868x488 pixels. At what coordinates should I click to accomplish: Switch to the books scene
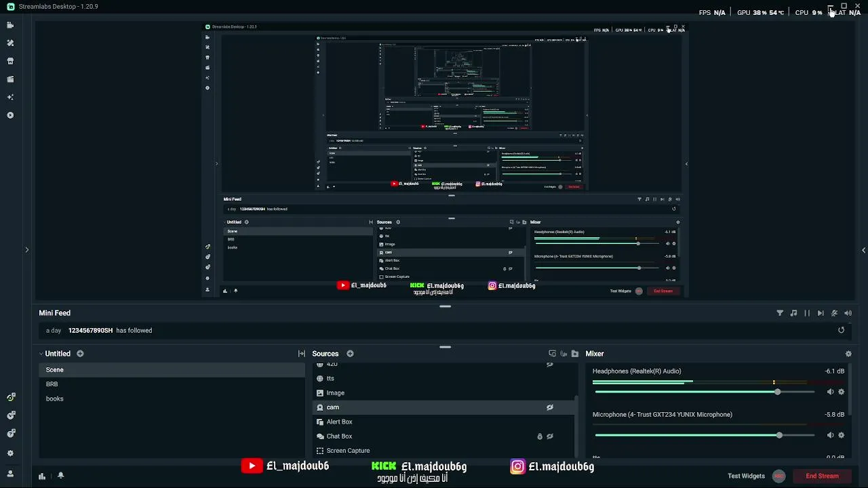[x=172, y=399]
